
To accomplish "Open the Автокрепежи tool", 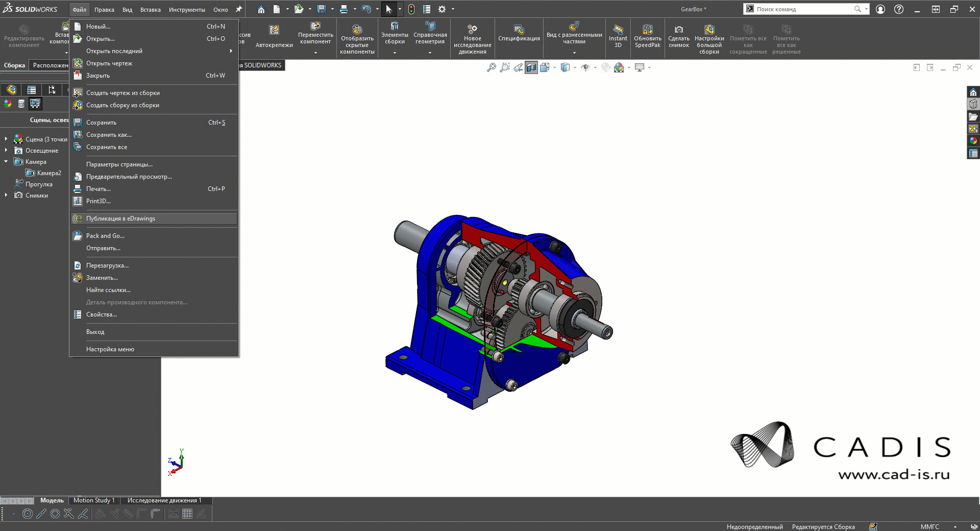I will pos(274,36).
